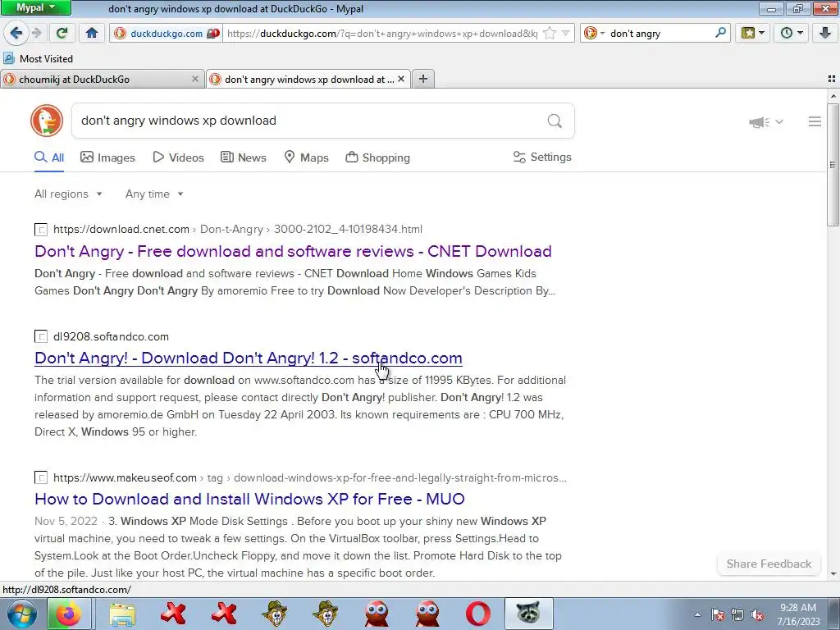Screen dimensions: 840x630
Task: Click the muted volume tray icon
Action: (x=757, y=614)
